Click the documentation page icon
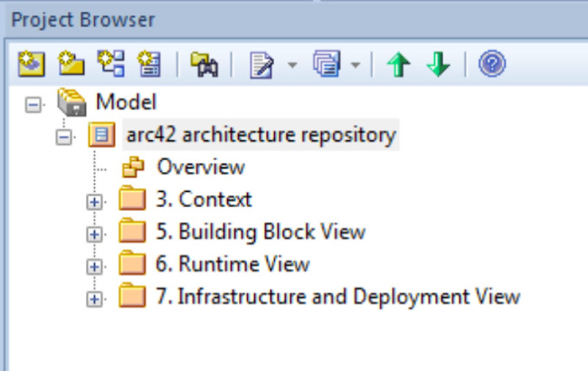 (x=261, y=65)
